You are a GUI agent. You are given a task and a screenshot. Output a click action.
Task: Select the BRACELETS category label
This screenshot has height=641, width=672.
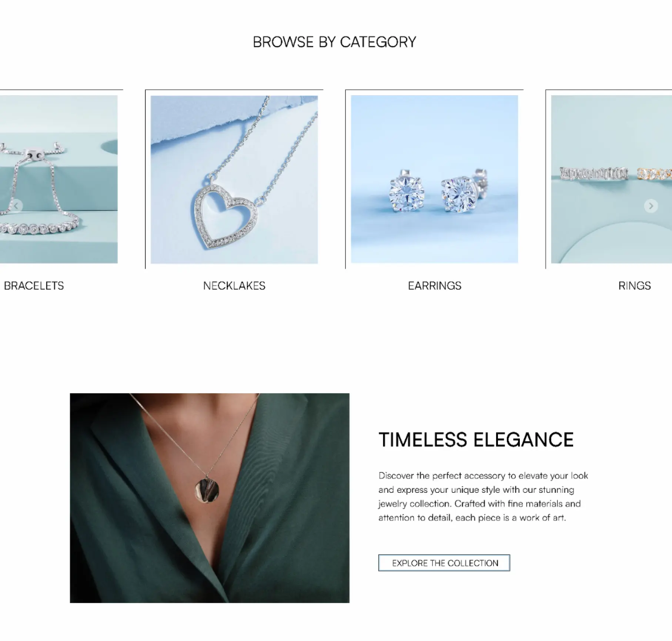click(34, 286)
